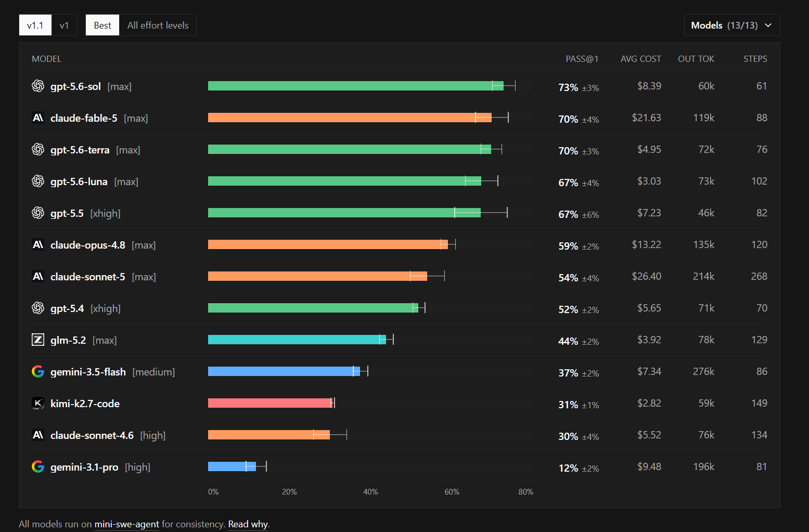Click the Anthropic logo beside claude-opus-4.8
The height and width of the screenshot is (532, 809).
click(x=38, y=244)
